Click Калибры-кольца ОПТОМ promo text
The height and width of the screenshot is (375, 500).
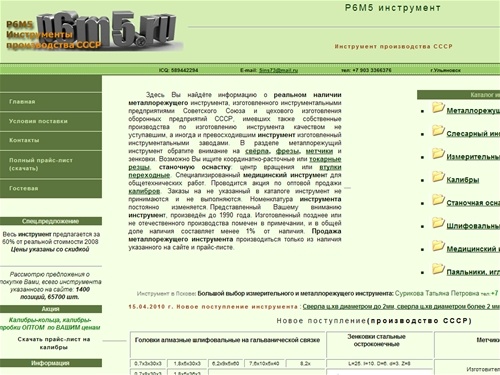50,324
